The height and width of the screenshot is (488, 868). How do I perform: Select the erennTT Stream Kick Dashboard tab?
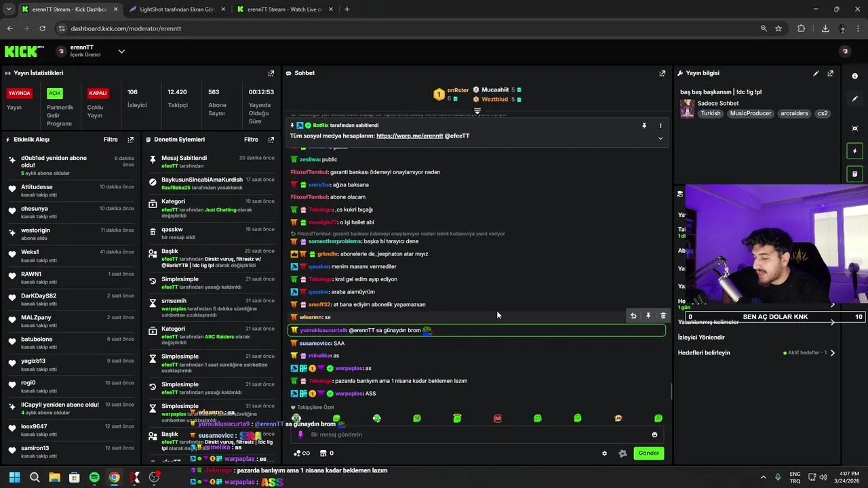[x=70, y=9]
